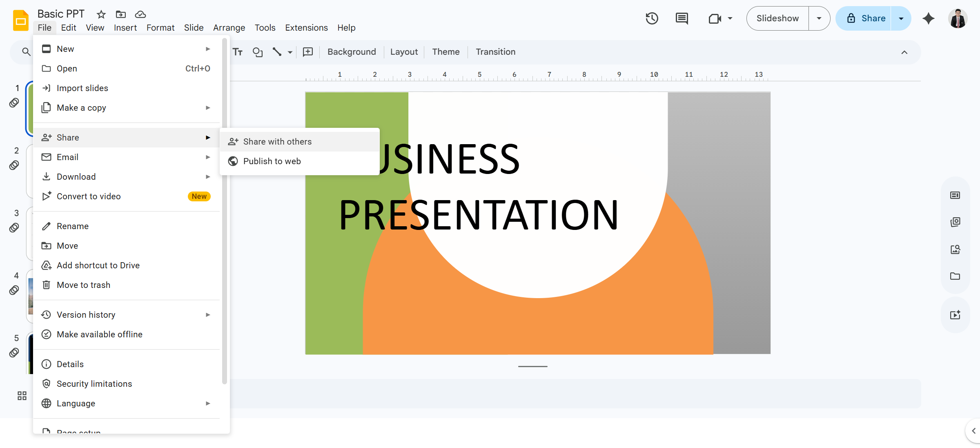Collapse the toolbar with the chevron
This screenshot has height=448, width=980.
(904, 52)
